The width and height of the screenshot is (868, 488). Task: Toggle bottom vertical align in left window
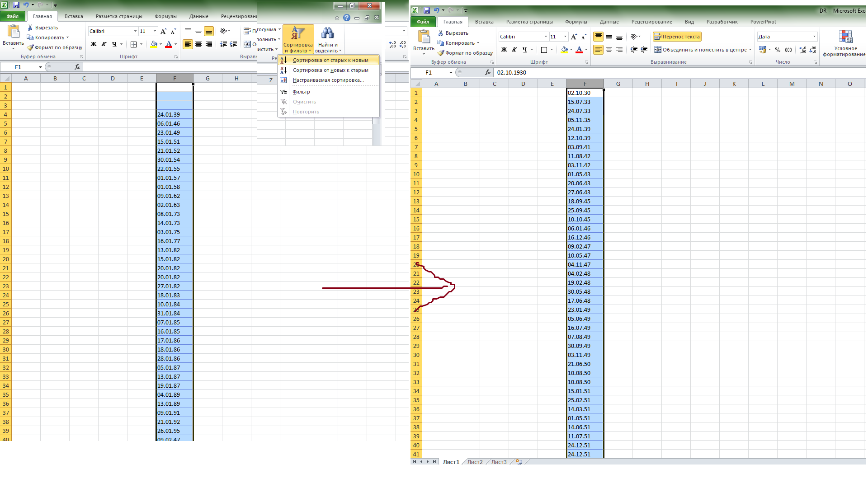pos(209,31)
